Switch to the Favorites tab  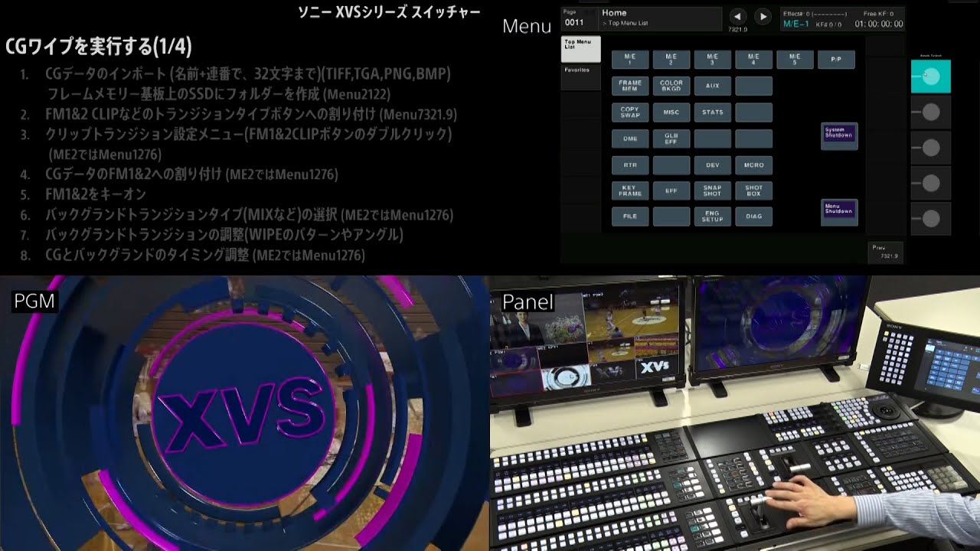(580, 70)
